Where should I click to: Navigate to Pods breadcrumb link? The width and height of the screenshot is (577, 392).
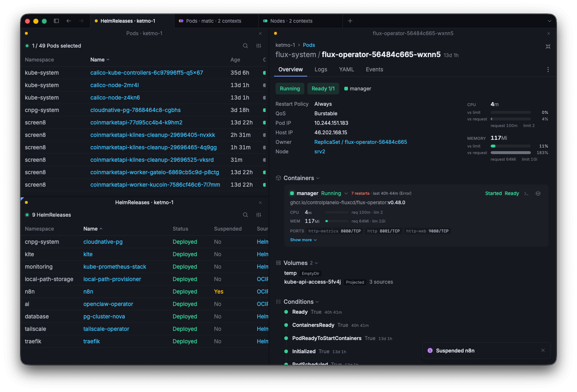[x=309, y=45]
